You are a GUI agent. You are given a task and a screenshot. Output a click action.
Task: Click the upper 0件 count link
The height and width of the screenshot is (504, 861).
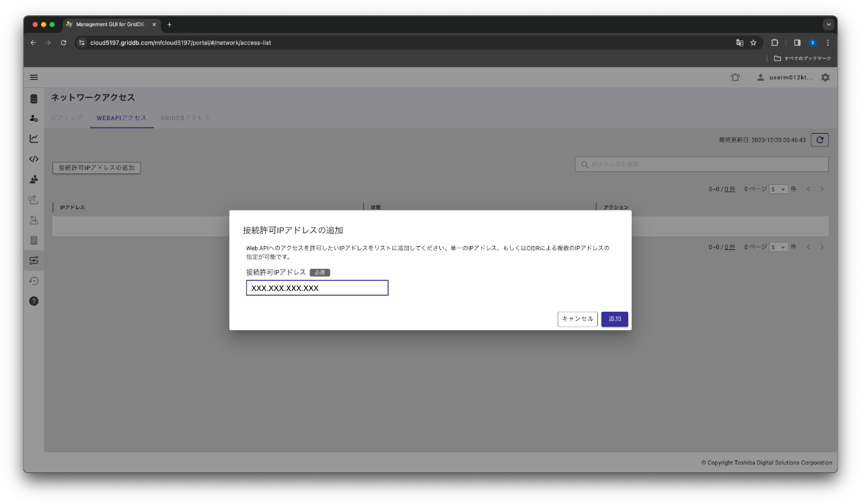tap(730, 190)
